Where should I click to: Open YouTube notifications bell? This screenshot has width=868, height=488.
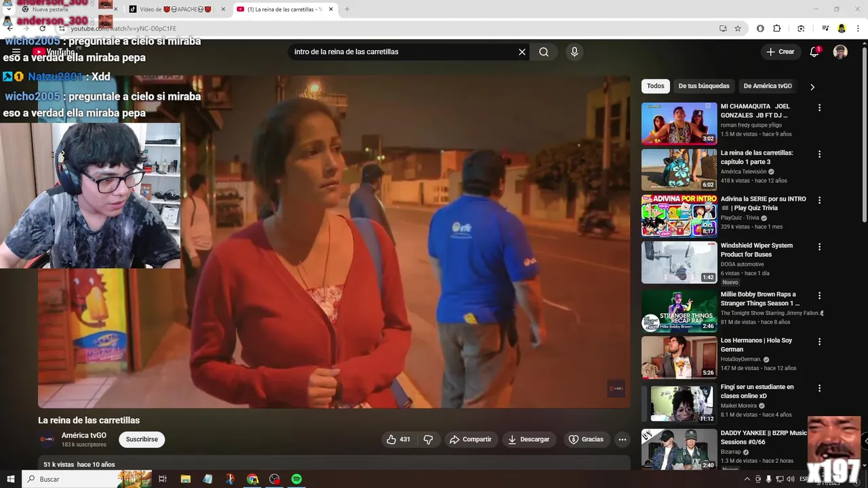(x=815, y=52)
